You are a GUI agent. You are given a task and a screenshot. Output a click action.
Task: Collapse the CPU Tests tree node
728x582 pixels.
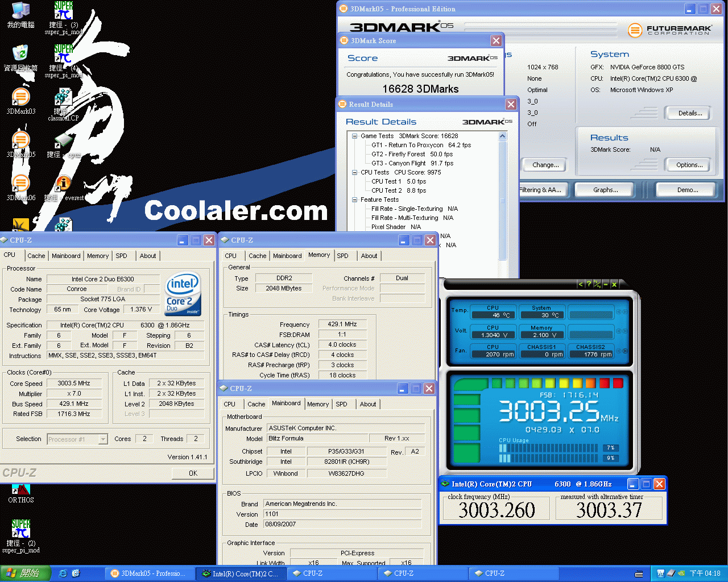[354, 172]
